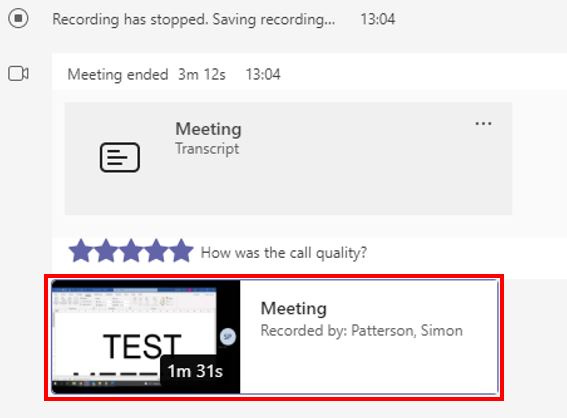567x418 pixels.
Task: Click the Meeting ended 3m 12s message
Action: pos(146,75)
